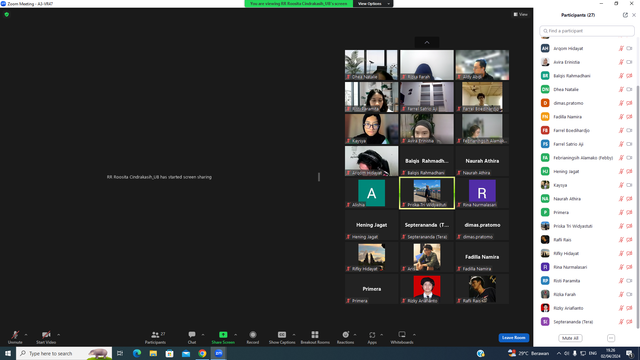Click the Zoom icon in the taskbar
The image size is (640, 360).
click(x=219, y=353)
